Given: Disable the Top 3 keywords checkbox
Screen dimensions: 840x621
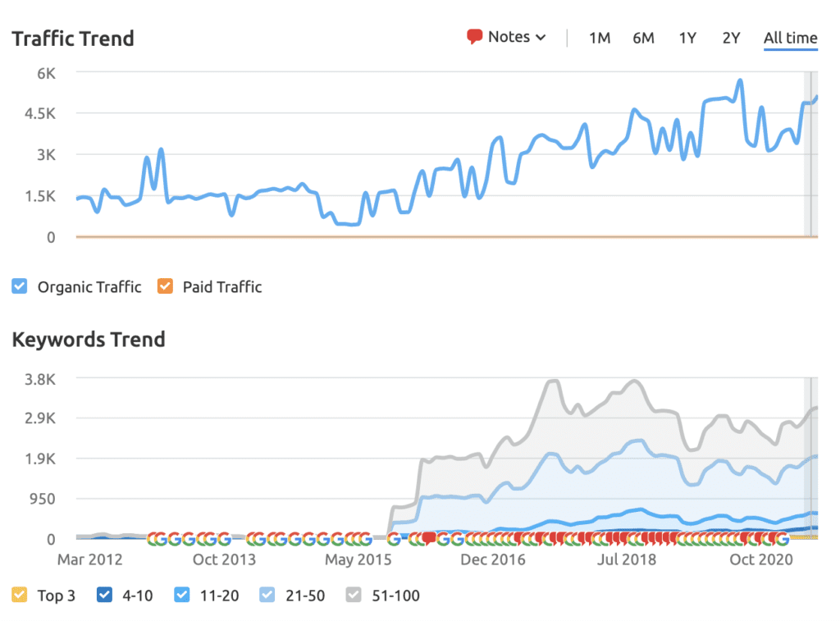Looking at the screenshot, I should point(20,595).
